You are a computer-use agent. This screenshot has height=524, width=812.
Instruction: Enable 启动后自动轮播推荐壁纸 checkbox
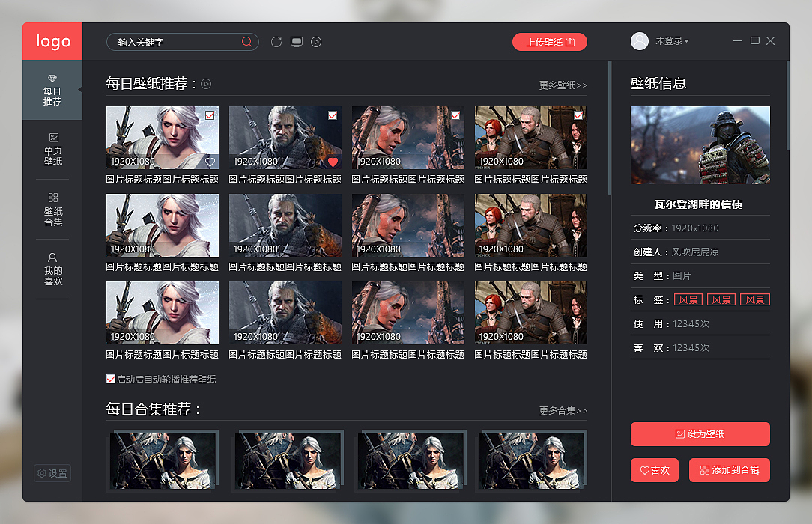pos(111,379)
